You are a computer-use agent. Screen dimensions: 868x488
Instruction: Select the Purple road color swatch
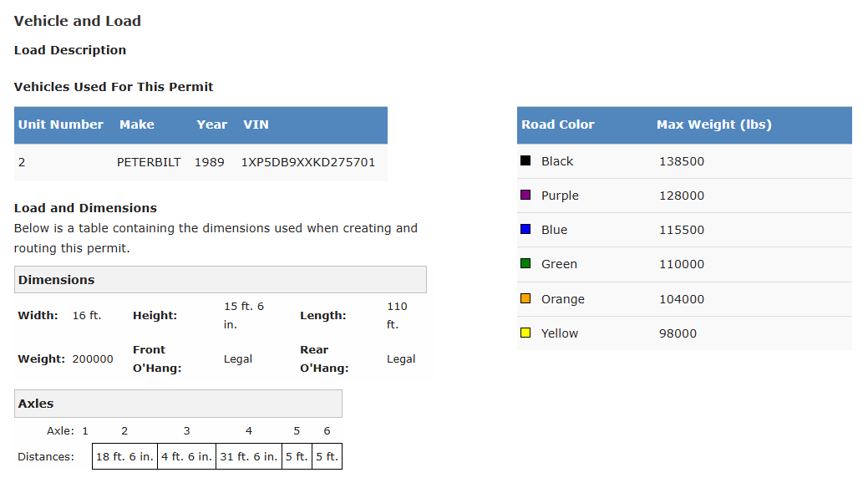525,196
